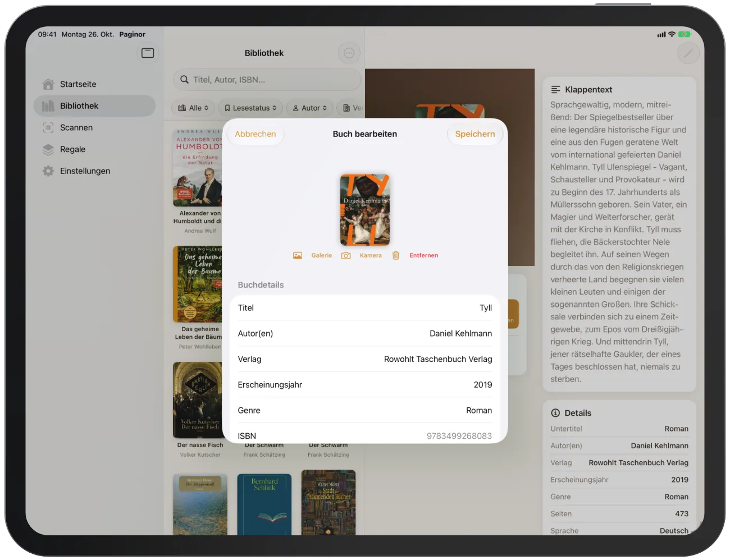Click the Seiten value 473

tap(682, 514)
